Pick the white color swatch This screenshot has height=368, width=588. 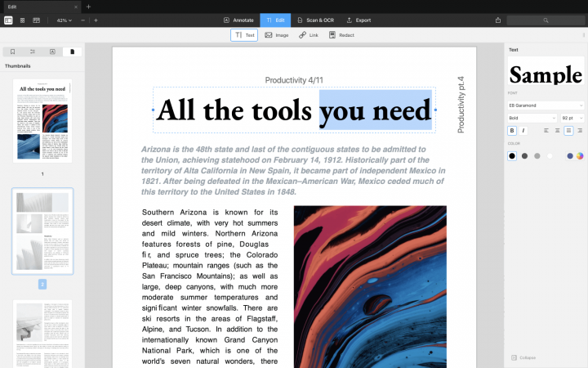[550, 156]
